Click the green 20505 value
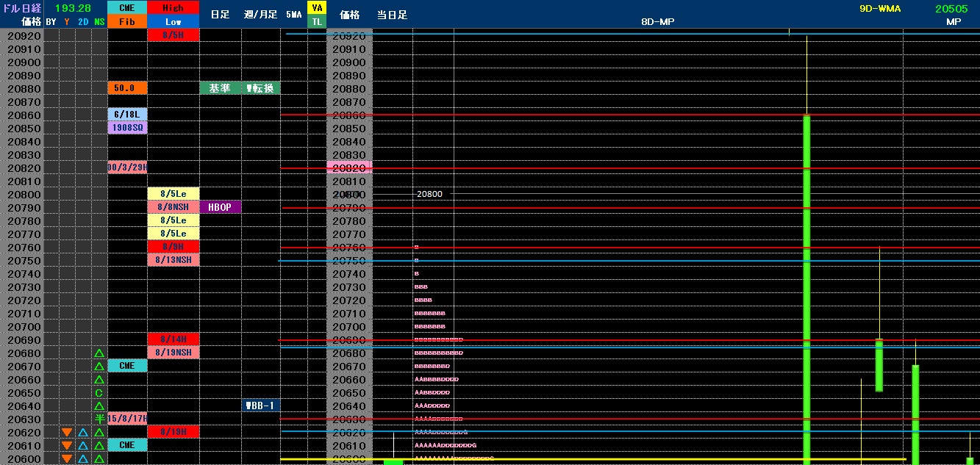Screen dimensions: 980x465 pos(951,9)
